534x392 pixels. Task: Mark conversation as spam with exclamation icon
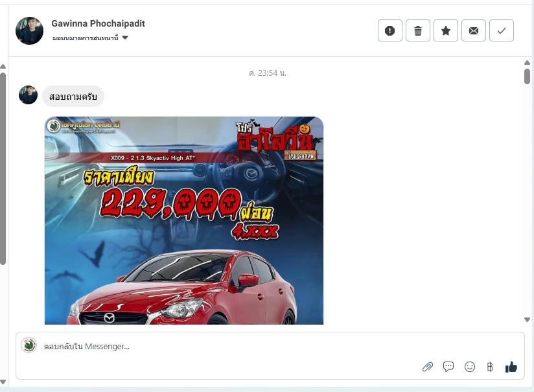pos(390,30)
